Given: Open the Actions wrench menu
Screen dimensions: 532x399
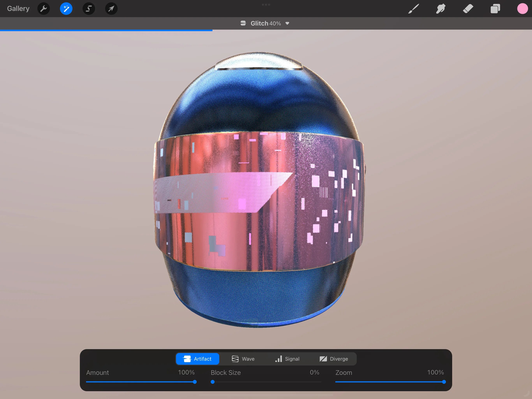Looking at the screenshot, I should [x=44, y=8].
